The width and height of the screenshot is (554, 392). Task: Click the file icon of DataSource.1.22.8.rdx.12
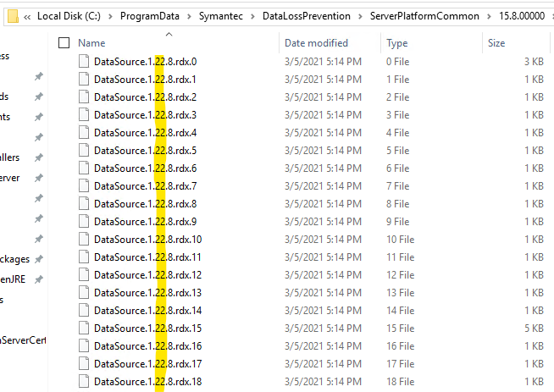pos(84,275)
